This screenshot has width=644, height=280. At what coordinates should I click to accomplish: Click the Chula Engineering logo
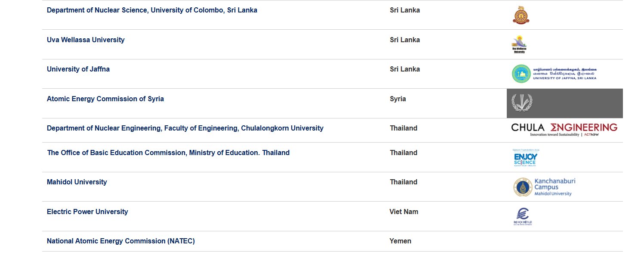click(564, 130)
